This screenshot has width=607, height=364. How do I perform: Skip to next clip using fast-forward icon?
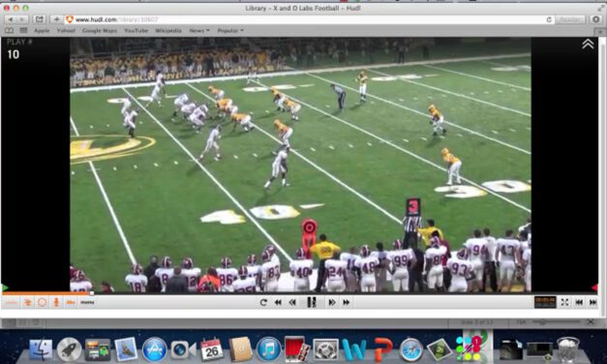point(346,302)
